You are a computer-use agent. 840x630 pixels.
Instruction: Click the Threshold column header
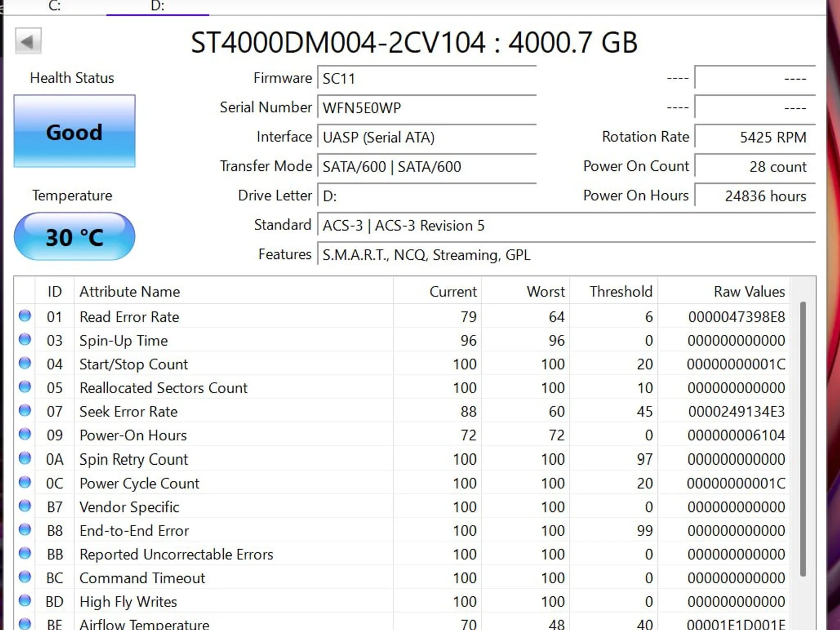(x=614, y=291)
